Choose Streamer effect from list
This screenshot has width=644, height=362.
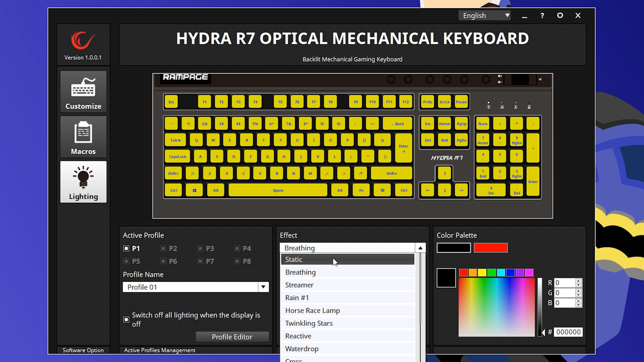point(347,285)
